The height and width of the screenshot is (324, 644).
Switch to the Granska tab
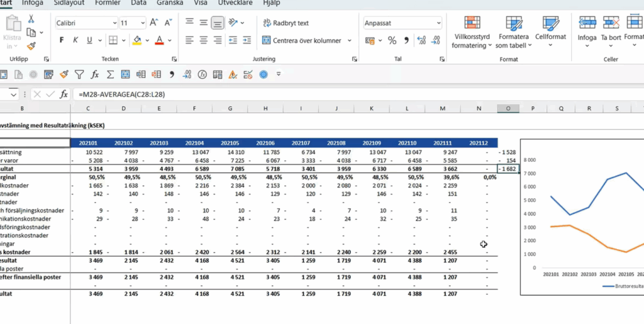coord(170,3)
